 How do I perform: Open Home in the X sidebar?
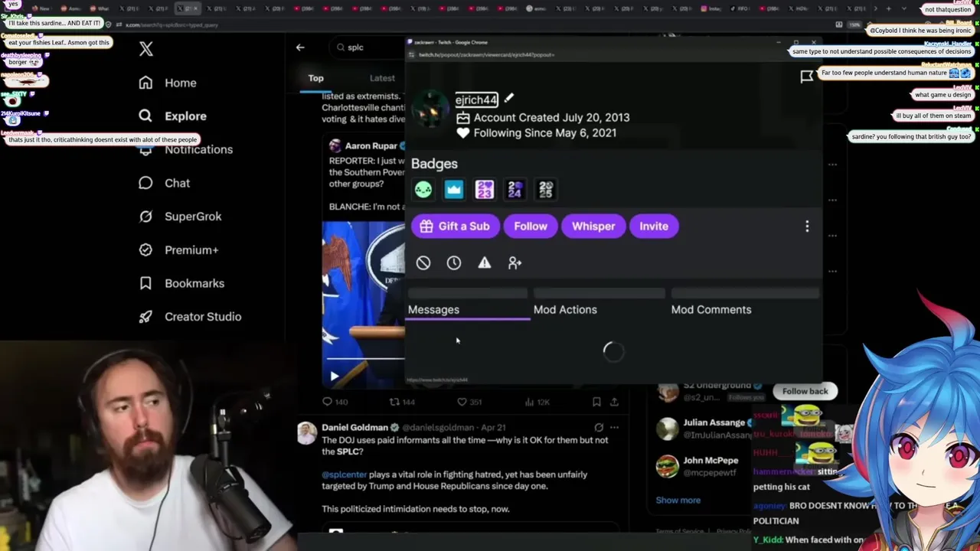tap(167, 83)
